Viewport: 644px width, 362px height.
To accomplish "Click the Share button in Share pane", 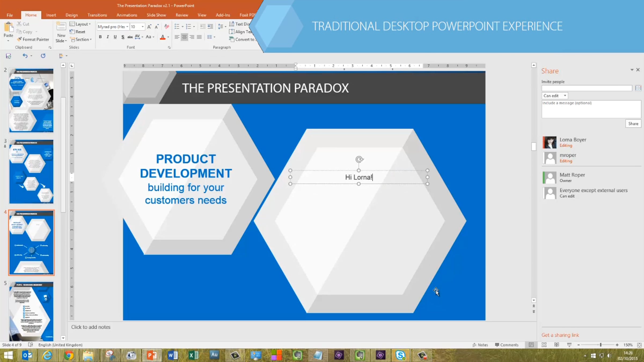I will pos(633,124).
